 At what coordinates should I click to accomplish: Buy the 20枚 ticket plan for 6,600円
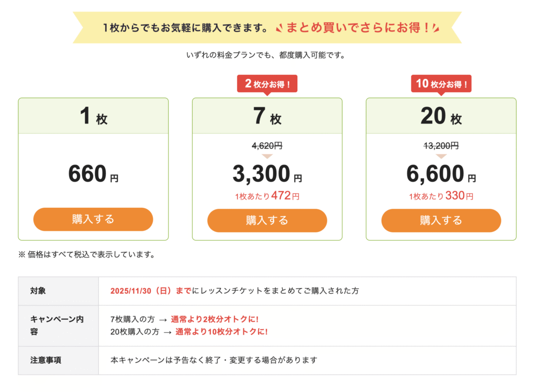(x=441, y=220)
